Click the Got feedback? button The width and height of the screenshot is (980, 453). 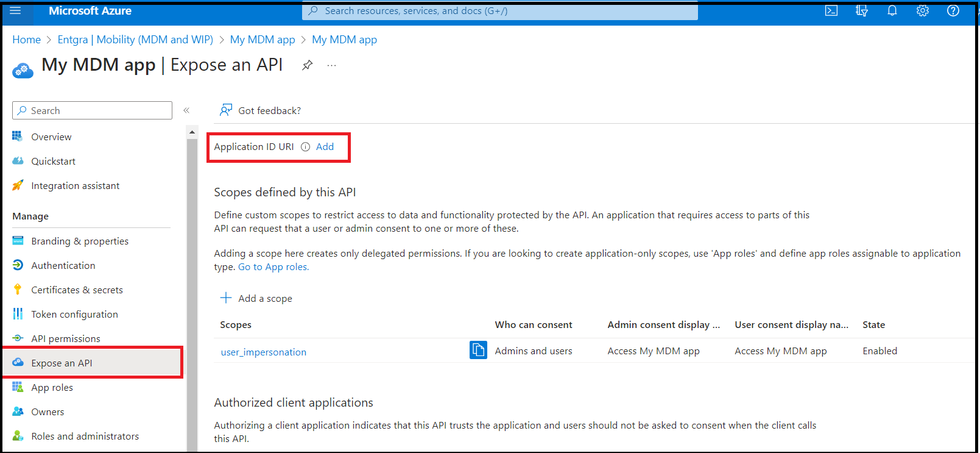coord(261,110)
